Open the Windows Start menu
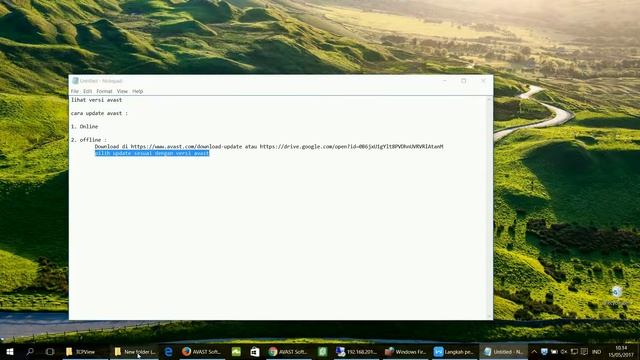This screenshot has width=640, height=360. 10,351
